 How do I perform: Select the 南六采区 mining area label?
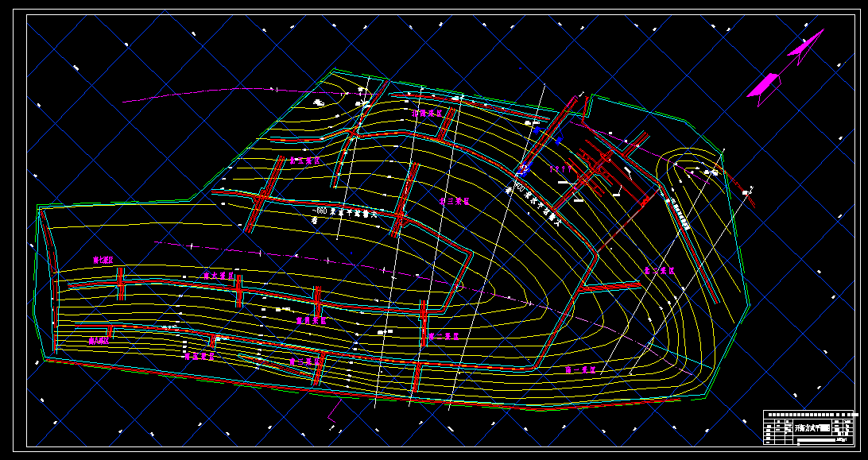click(219, 275)
